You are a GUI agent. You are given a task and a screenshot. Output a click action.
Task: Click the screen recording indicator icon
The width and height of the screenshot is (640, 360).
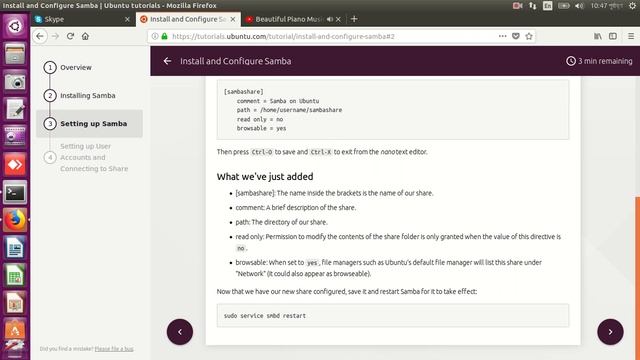pyautogui.click(x=517, y=6)
